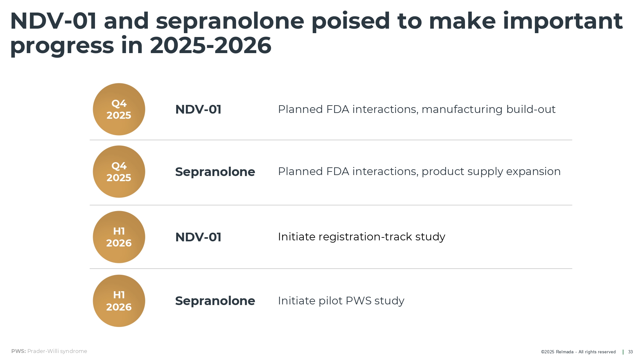Select the H1 2026 circle beside NDV-01
This screenshot has width=644, height=362.
pyautogui.click(x=119, y=237)
